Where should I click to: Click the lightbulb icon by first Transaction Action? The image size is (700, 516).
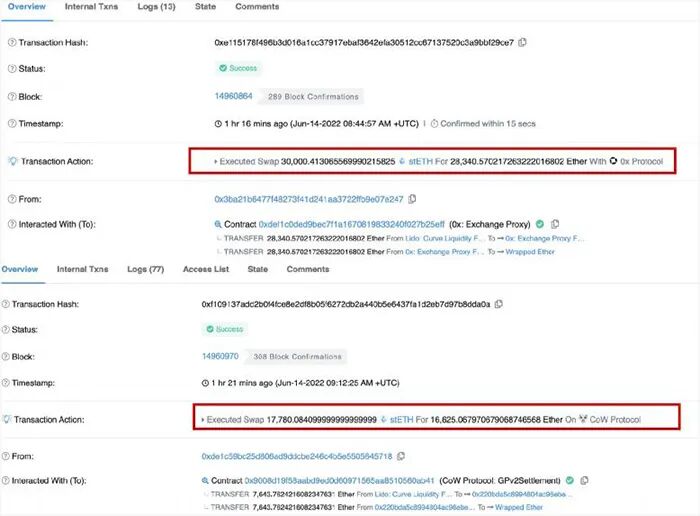(12, 161)
